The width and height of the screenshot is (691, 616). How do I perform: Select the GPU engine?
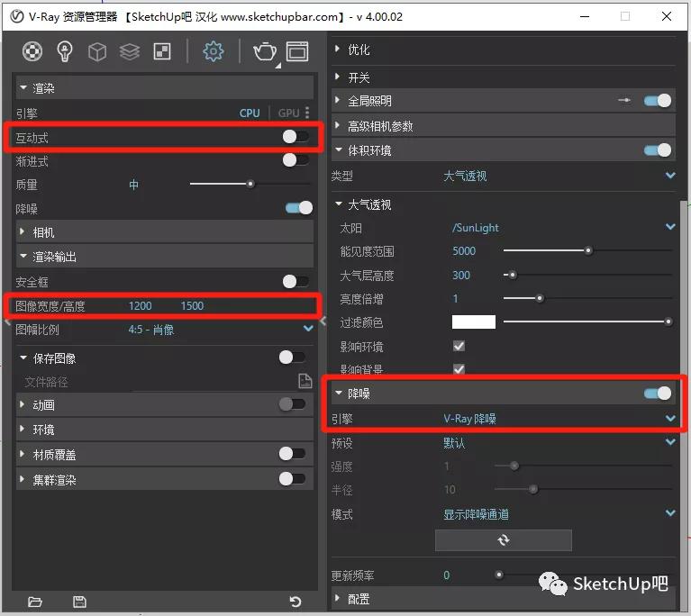coord(288,113)
